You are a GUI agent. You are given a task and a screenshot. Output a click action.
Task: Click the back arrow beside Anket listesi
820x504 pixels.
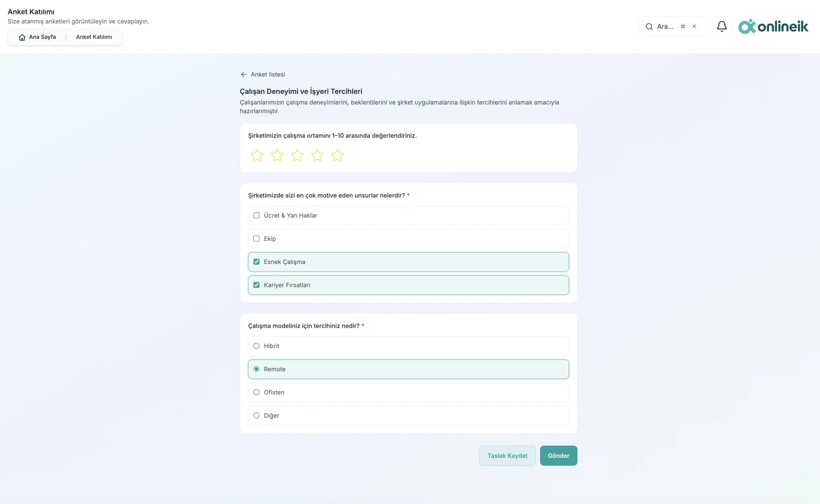coord(244,74)
